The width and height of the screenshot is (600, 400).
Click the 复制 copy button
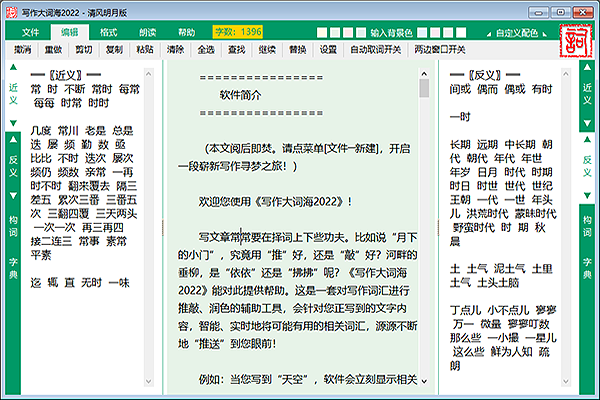(x=114, y=49)
